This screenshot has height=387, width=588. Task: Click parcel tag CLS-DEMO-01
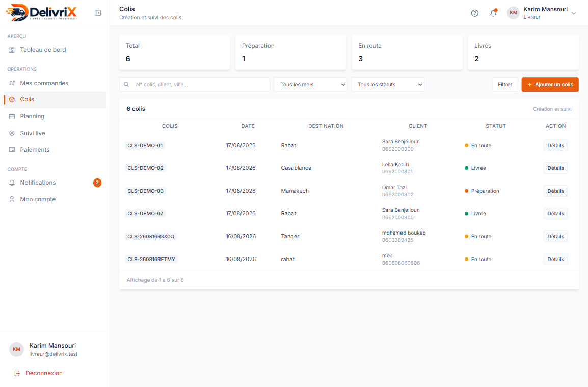145,146
